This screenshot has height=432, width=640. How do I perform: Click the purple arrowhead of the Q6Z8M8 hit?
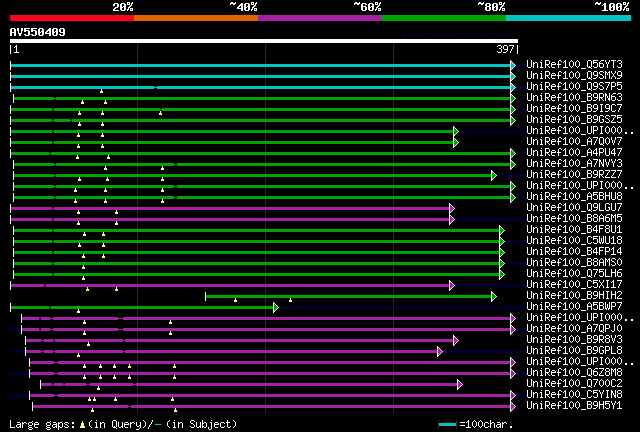[x=513, y=374]
